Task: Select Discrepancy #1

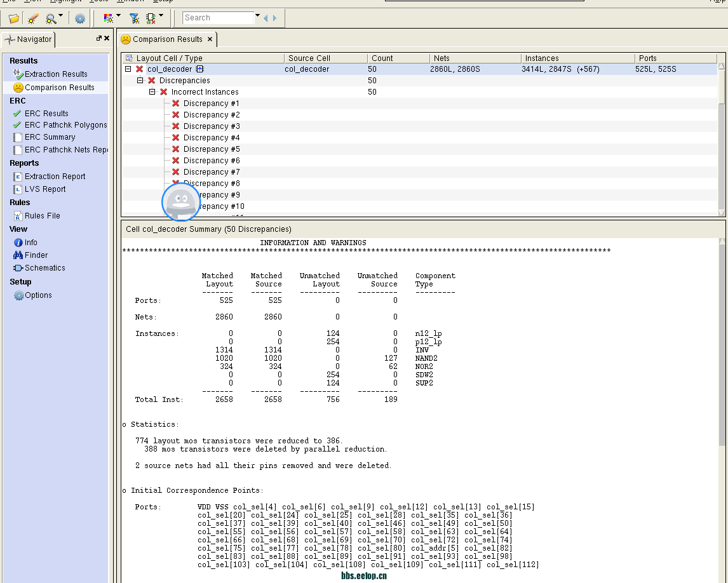Action: tap(212, 104)
